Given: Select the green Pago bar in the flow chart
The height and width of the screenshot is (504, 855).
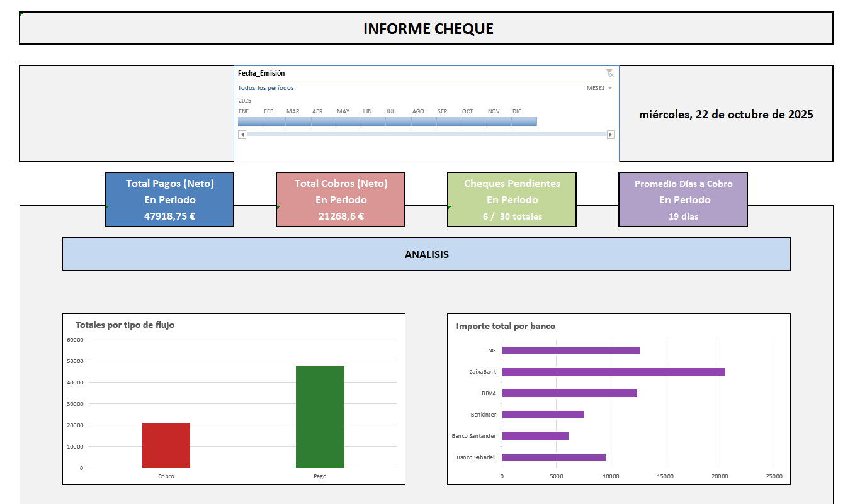Looking at the screenshot, I should 320,417.
